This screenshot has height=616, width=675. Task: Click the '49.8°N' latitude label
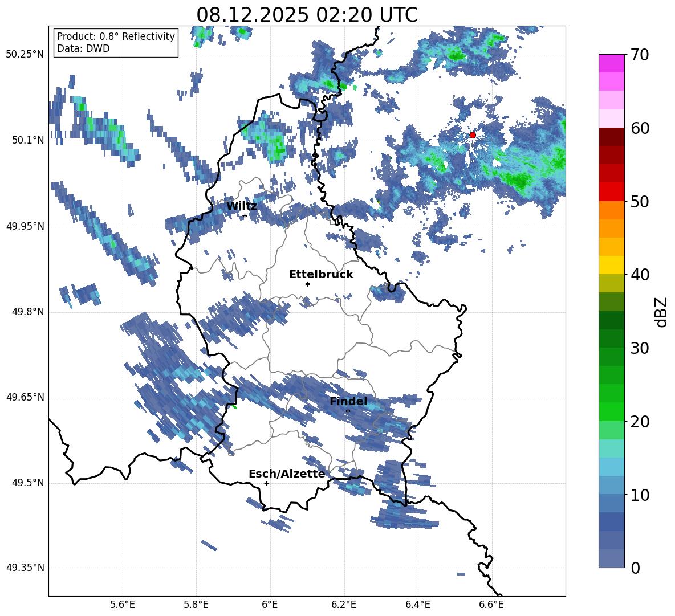pos(28,312)
